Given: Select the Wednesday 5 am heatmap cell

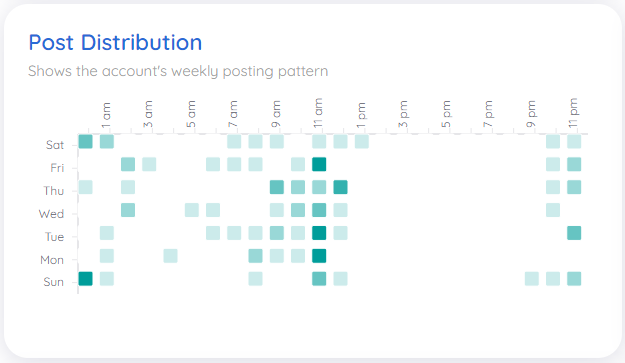Looking at the screenshot, I should (192, 210).
